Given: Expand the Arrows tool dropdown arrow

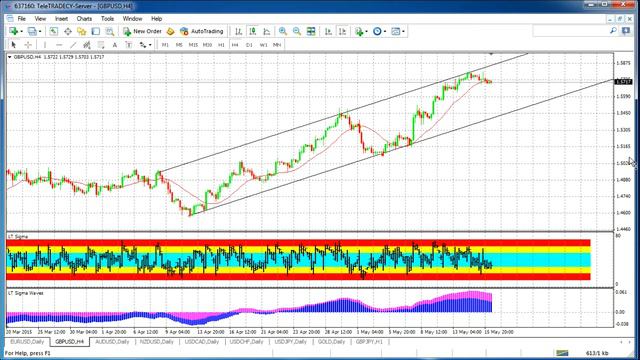Looking at the screenshot, I should [x=150, y=45].
